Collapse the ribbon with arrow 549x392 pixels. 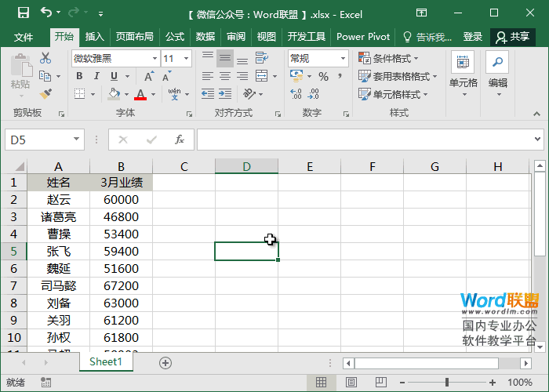pos(536,114)
